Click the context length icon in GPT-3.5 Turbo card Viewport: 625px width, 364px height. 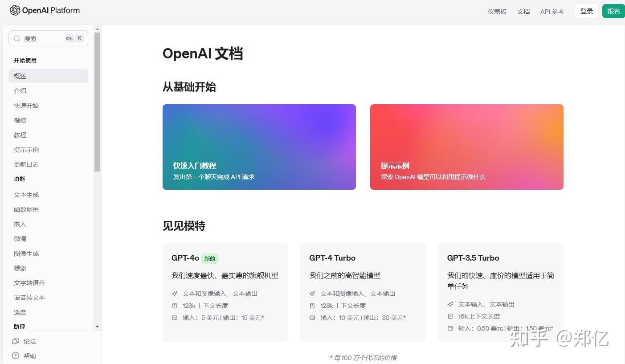tap(450, 316)
